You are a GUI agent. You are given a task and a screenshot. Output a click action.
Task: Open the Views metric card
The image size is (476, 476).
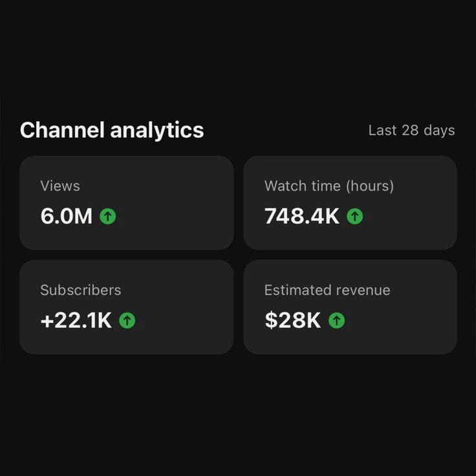(126, 202)
